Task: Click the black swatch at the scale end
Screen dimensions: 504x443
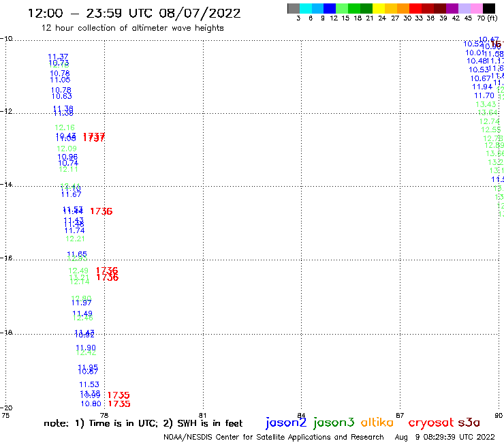Action: coord(488,8)
